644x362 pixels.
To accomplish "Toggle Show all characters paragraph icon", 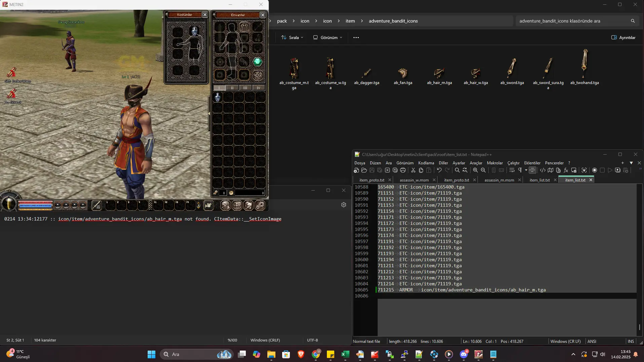I will [x=520, y=170].
